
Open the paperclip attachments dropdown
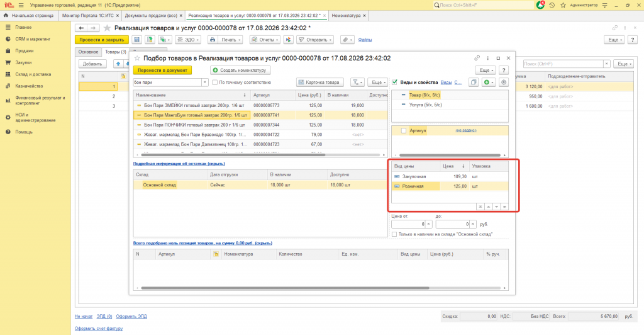347,40
